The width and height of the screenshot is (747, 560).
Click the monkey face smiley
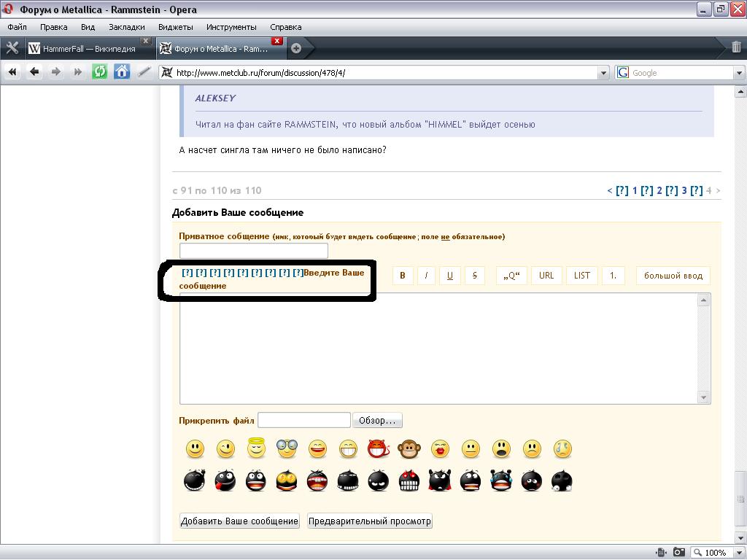(409, 449)
